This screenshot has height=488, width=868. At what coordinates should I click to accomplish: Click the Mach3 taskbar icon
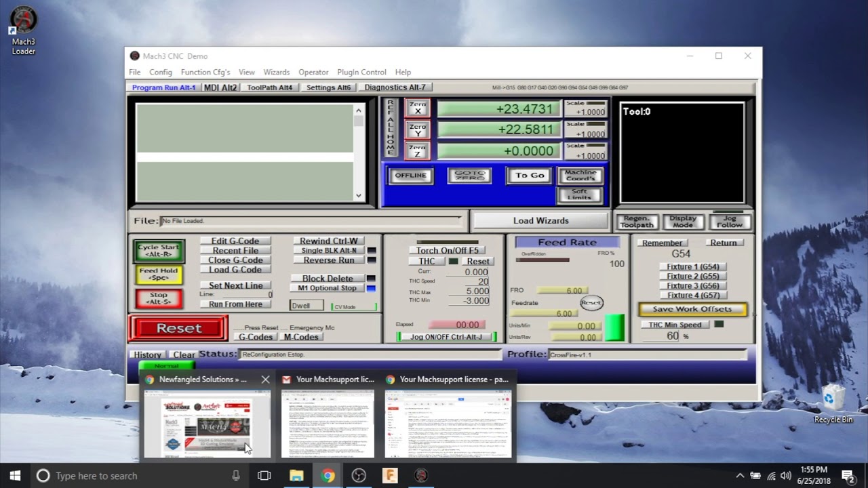click(421, 476)
